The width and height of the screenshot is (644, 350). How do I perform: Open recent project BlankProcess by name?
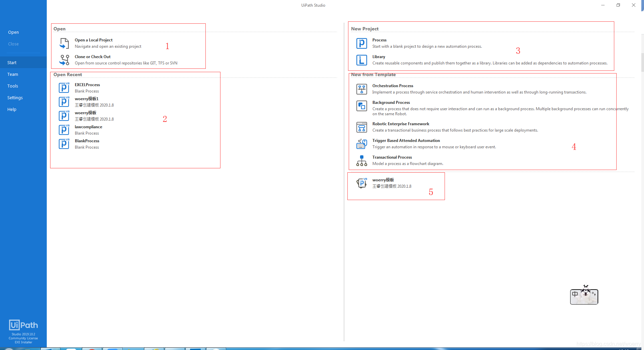pos(87,141)
